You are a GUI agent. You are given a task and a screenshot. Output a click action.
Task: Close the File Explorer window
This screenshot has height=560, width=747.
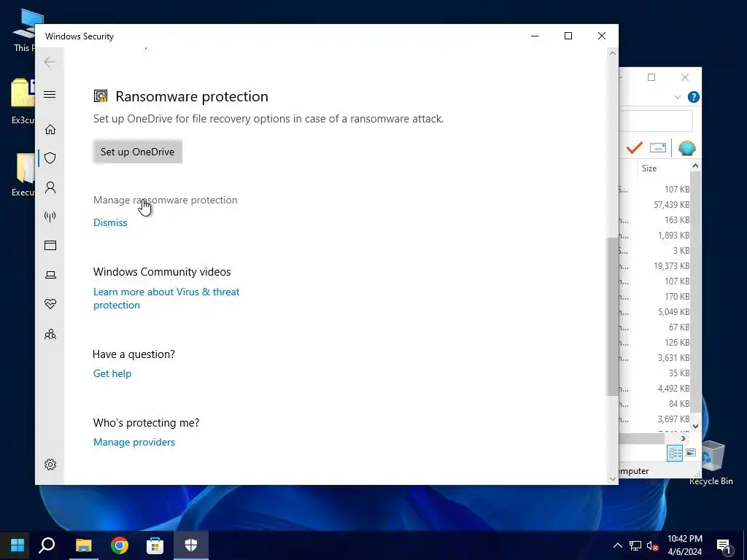[x=685, y=77]
